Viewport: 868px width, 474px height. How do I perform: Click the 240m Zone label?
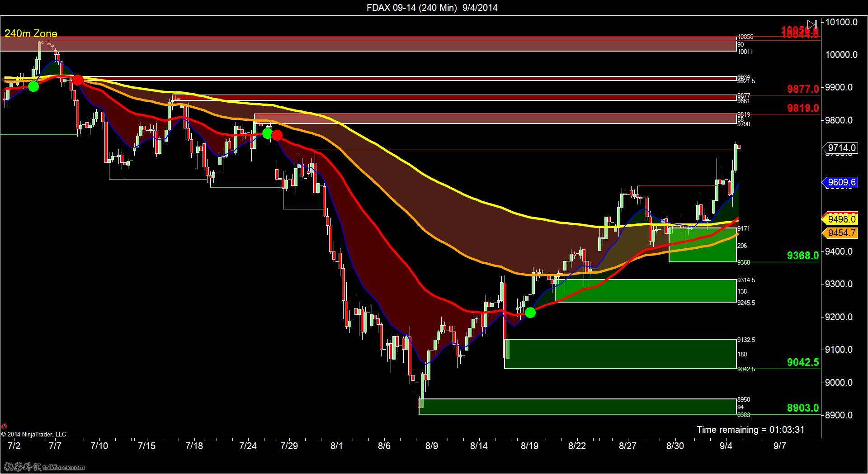pos(31,33)
